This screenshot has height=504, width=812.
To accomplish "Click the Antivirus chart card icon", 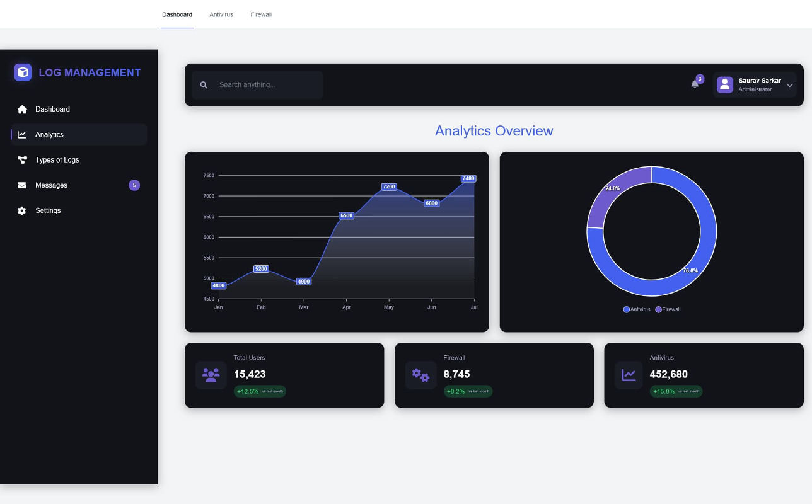I will click(x=629, y=375).
